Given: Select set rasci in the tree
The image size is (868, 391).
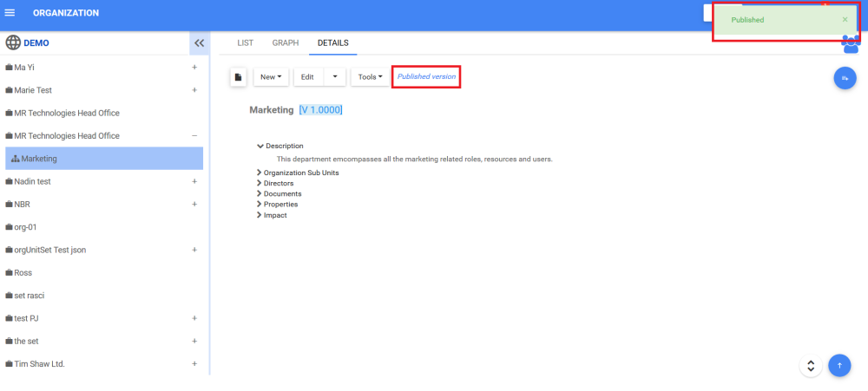Looking at the screenshot, I should pos(30,296).
